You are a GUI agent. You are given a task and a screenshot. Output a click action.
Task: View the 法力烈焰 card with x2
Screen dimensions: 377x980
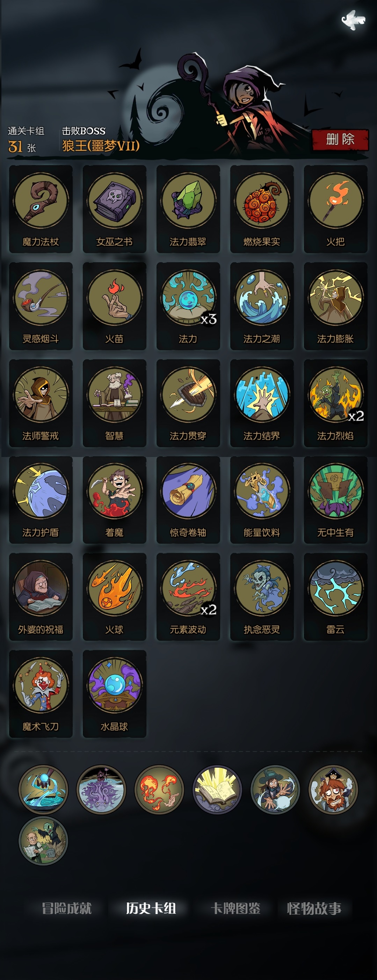click(x=335, y=403)
